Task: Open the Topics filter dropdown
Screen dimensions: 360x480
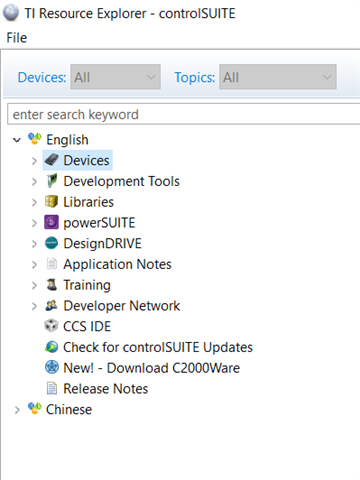Action: (x=278, y=77)
